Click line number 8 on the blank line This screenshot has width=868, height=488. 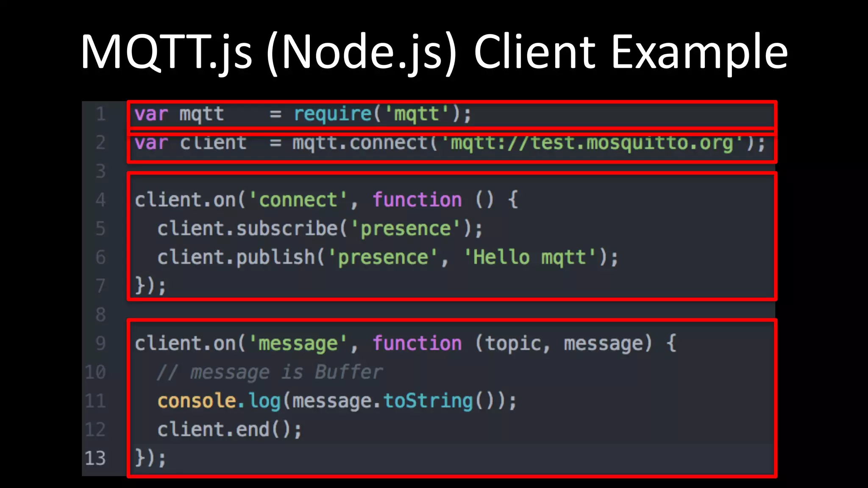click(x=100, y=314)
